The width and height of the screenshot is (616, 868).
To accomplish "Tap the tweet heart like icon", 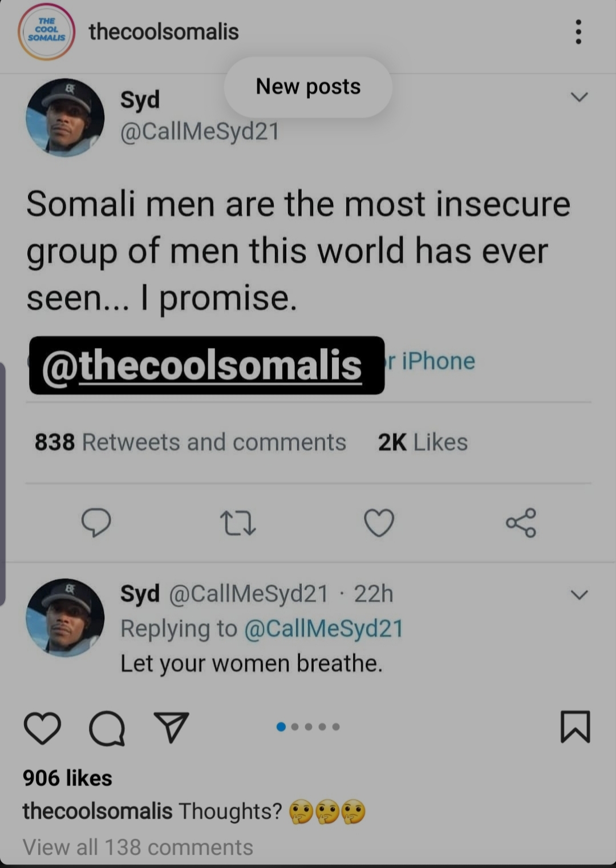I will pos(379,523).
